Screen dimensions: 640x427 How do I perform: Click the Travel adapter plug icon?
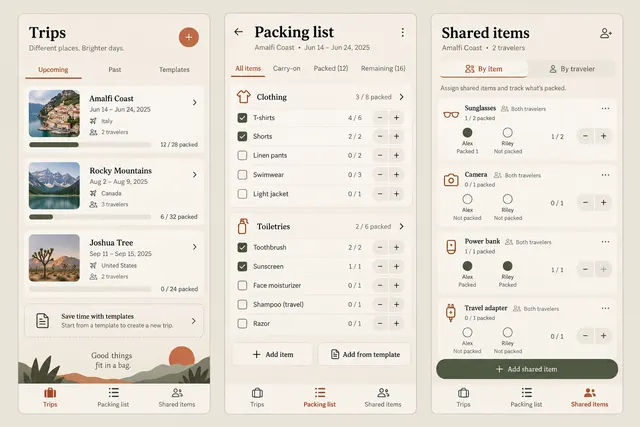[x=451, y=313]
